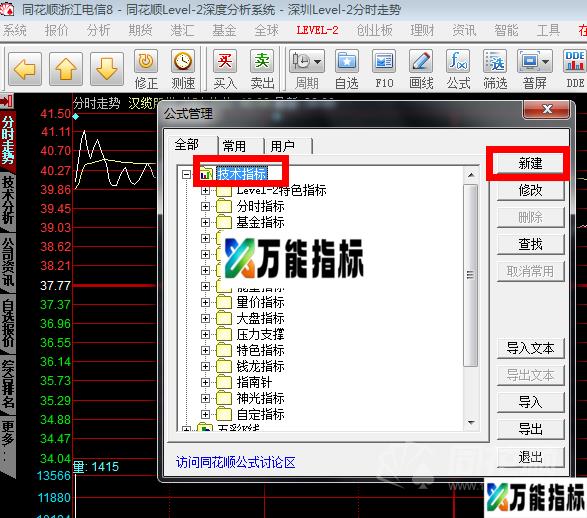Open the 分析 menu
This screenshot has height=518, width=587.
(x=98, y=30)
